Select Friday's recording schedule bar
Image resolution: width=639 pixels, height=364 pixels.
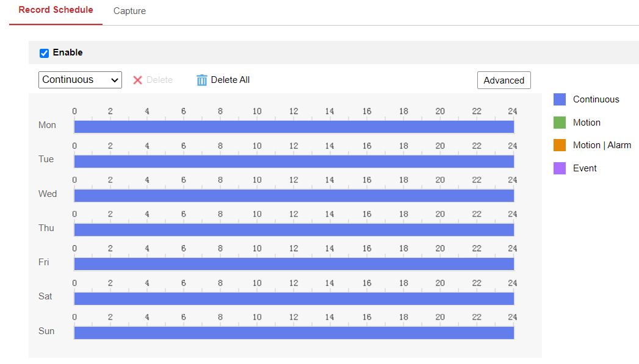coord(294,263)
